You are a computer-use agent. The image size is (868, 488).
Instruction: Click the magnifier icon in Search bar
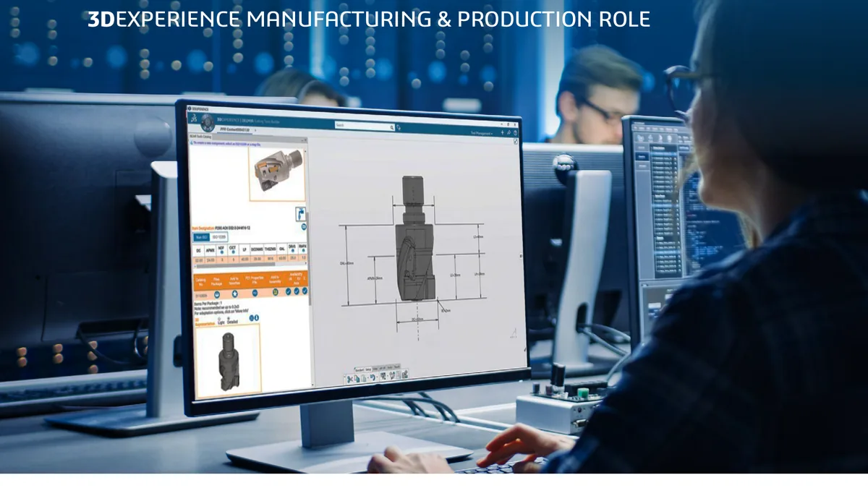[392, 127]
